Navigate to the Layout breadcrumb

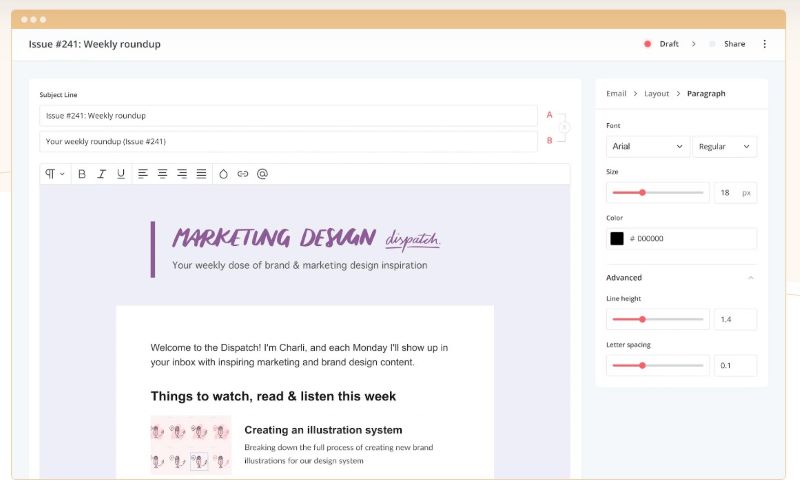pyautogui.click(x=657, y=94)
